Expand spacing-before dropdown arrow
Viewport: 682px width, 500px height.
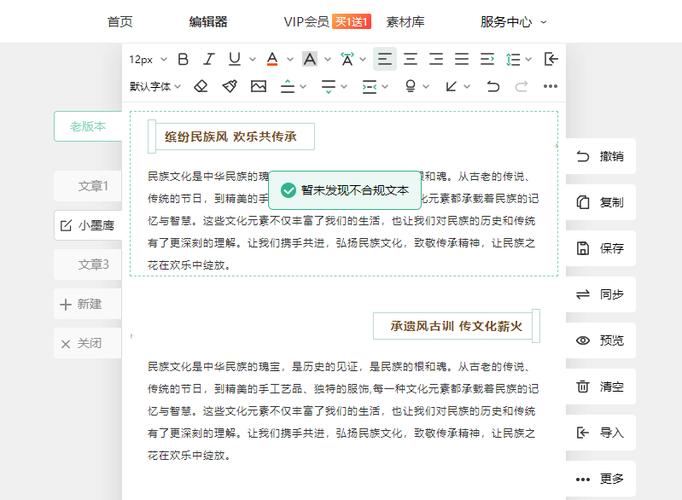click(x=303, y=87)
